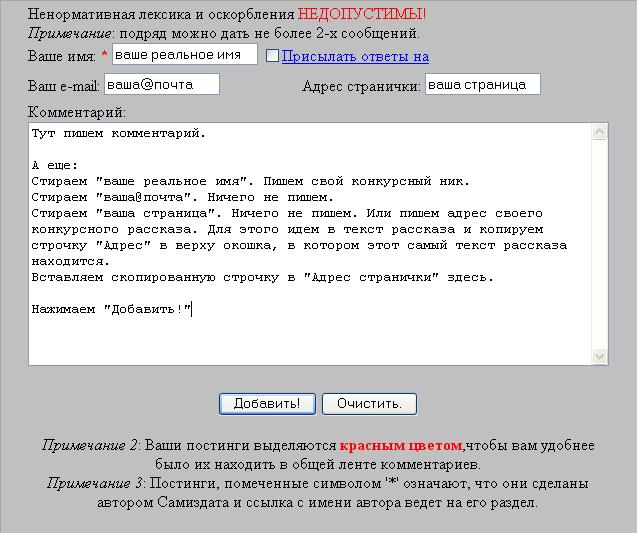Select the 'Адрес странички' input field
This screenshot has height=533, width=638.
coord(482,85)
